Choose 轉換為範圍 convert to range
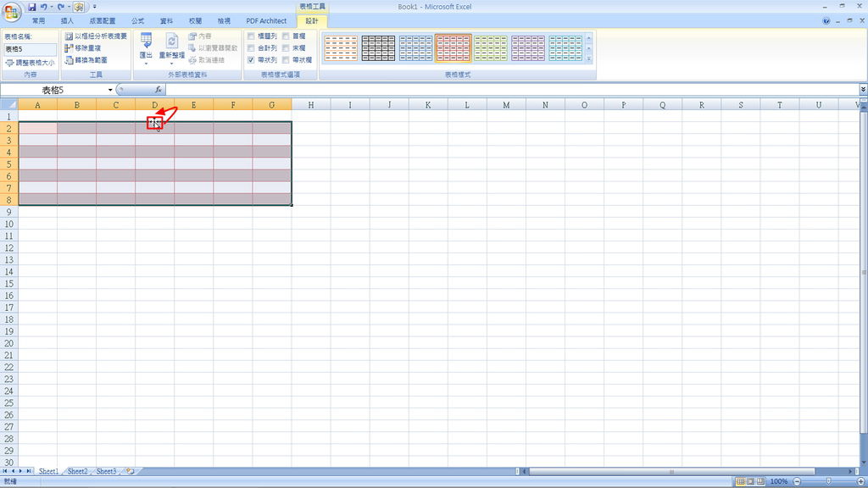The image size is (868, 488). 86,60
